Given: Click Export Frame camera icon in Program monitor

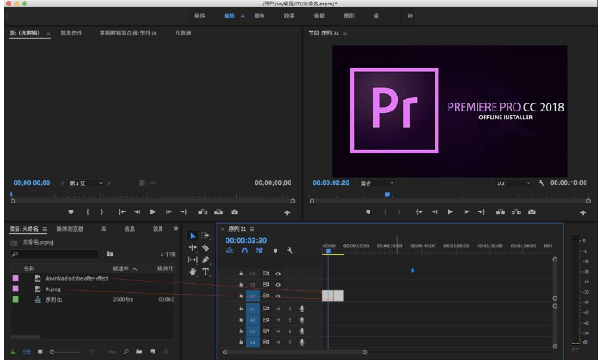Looking at the screenshot, I should click(x=532, y=212).
